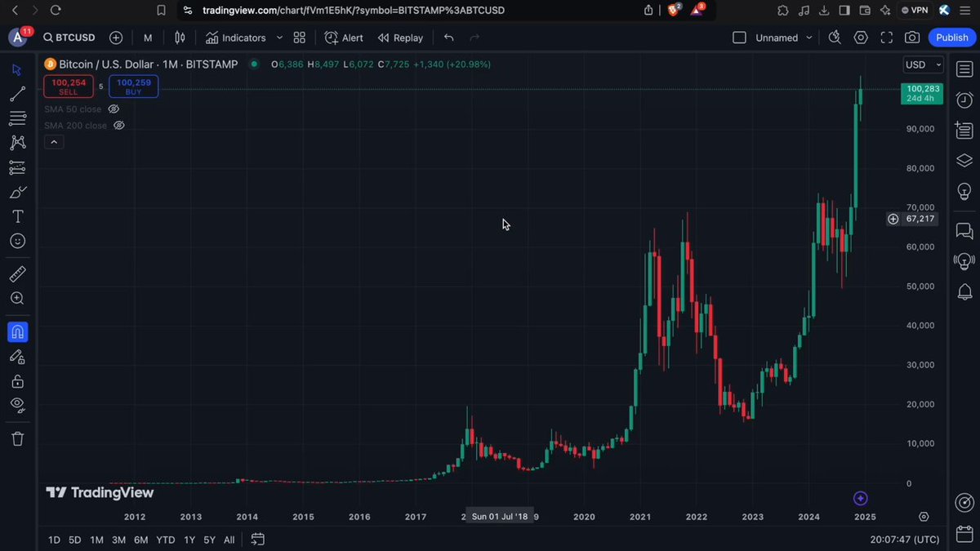Image resolution: width=980 pixels, height=551 pixels.
Task: Create a price Alert
Action: pyautogui.click(x=344, y=38)
